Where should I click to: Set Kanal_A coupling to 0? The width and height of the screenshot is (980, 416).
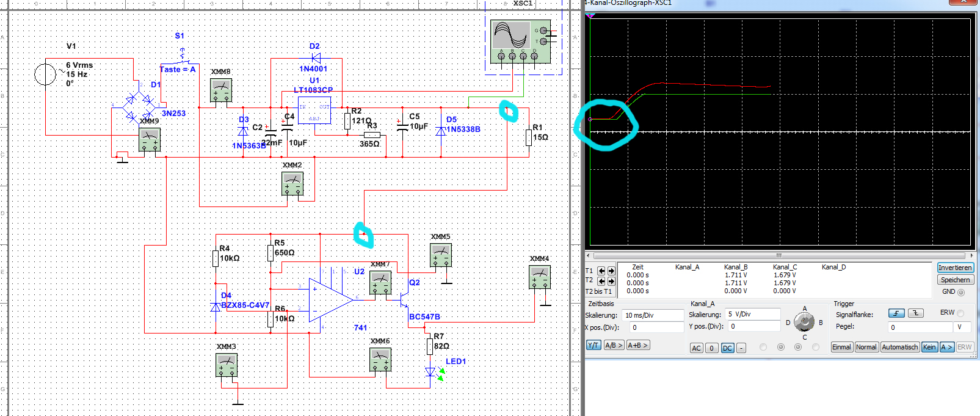pyautogui.click(x=711, y=348)
